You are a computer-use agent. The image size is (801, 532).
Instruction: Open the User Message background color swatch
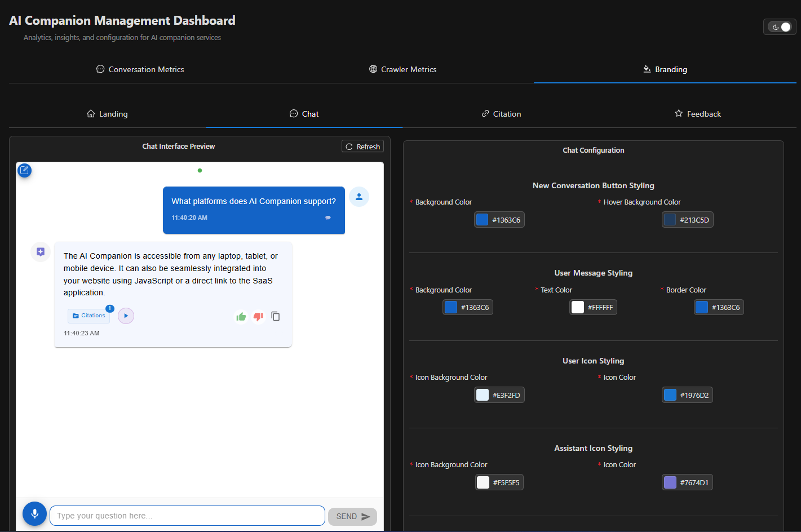(x=450, y=307)
